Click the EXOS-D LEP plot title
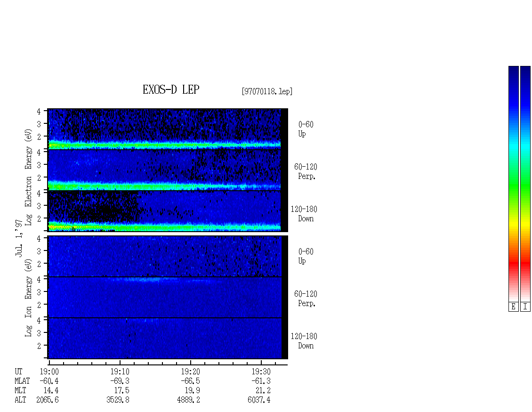 [x=170, y=89]
